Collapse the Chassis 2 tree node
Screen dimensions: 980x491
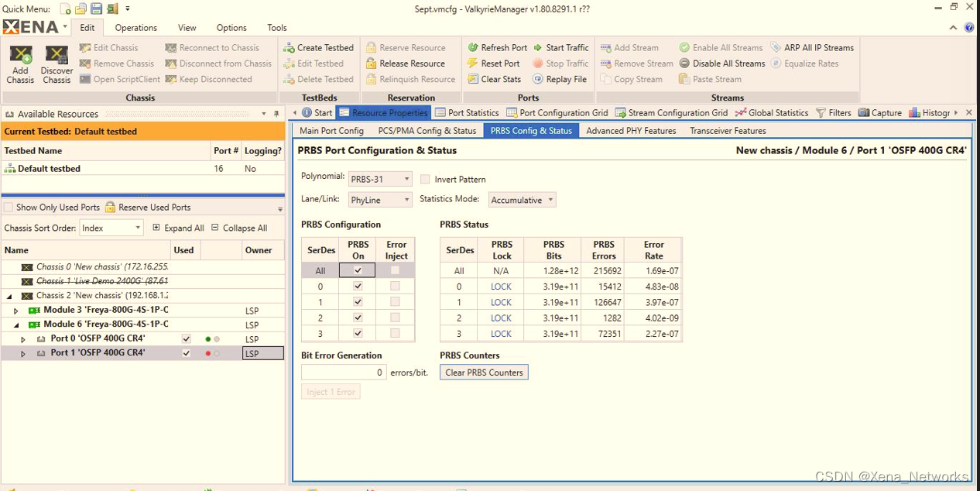[9, 296]
